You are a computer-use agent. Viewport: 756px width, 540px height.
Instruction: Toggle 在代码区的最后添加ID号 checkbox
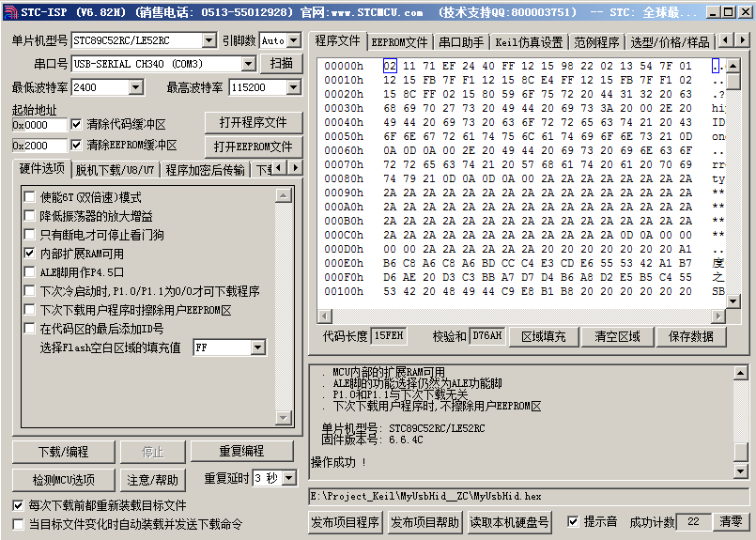click(x=30, y=329)
